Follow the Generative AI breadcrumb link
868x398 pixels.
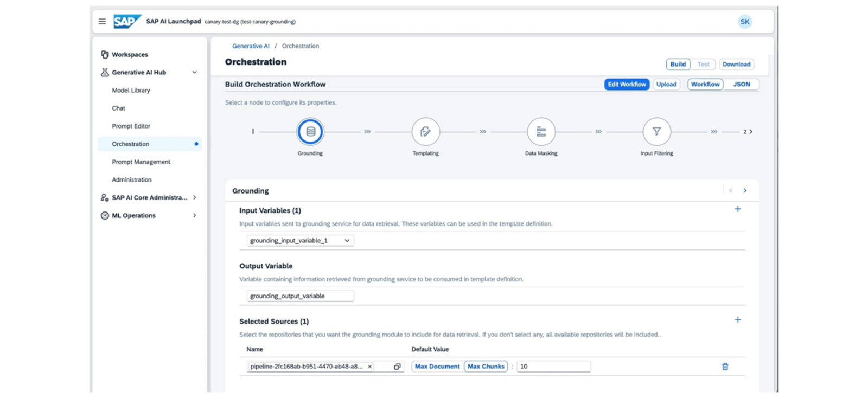point(251,46)
